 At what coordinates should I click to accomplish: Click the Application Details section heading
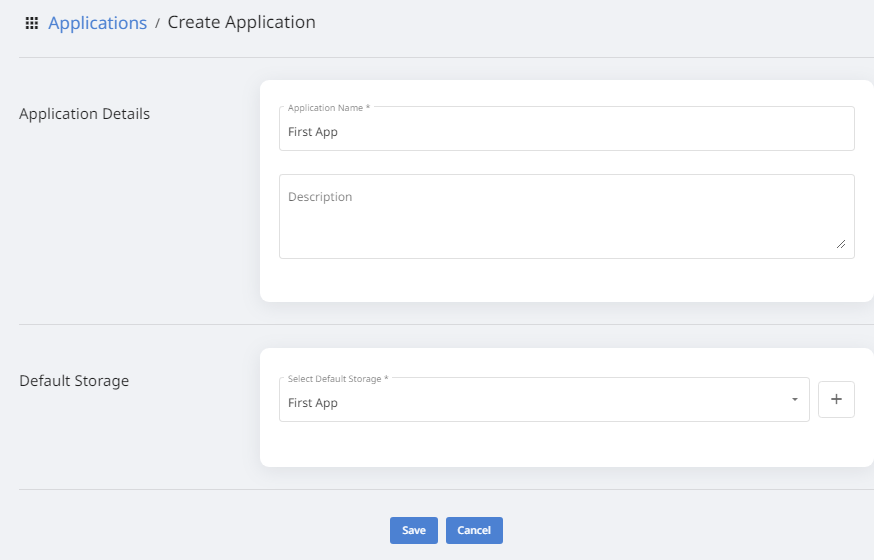(x=84, y=114)
